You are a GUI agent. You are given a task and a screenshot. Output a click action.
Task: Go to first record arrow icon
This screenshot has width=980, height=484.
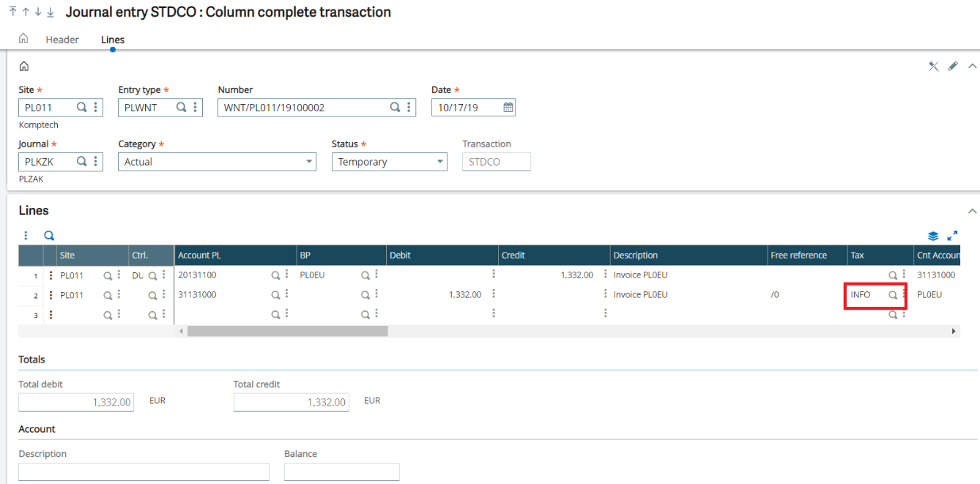point(12,12)
